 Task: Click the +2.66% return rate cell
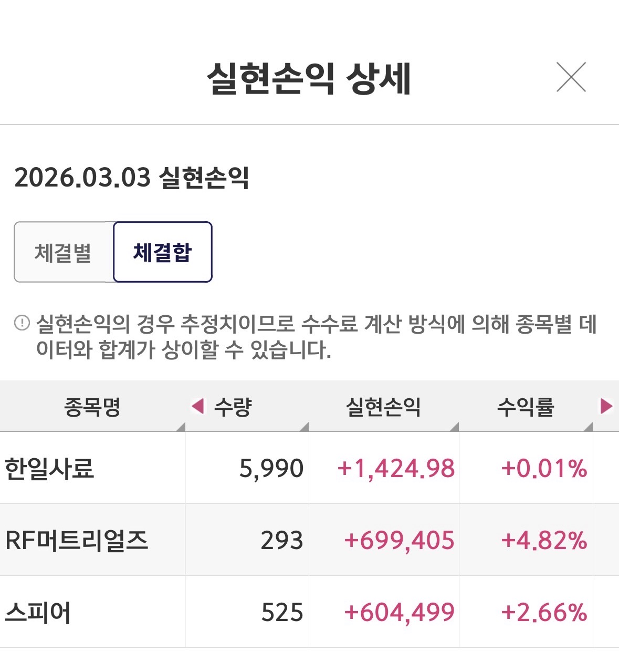point(544,612)
